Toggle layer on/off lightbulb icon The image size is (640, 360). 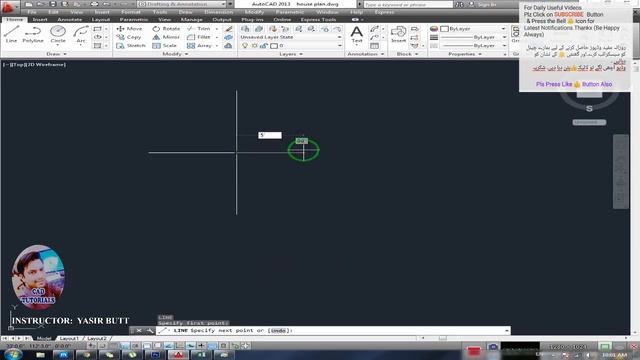click(x=245, y=46)
